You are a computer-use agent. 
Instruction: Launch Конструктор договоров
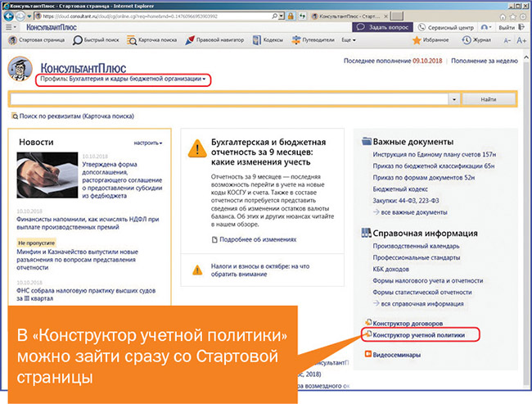point(404,323)
